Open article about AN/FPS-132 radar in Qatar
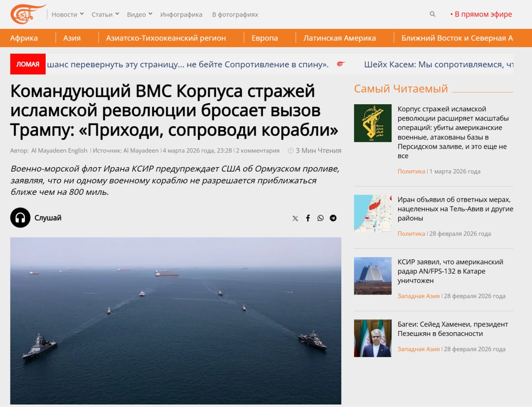 450,271
